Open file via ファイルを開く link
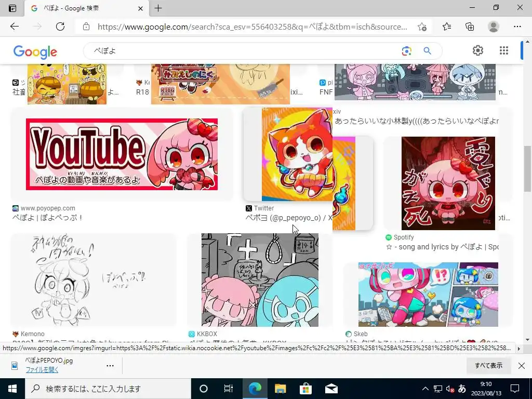This screenshot has height=399, width=532. pos(42,370)
